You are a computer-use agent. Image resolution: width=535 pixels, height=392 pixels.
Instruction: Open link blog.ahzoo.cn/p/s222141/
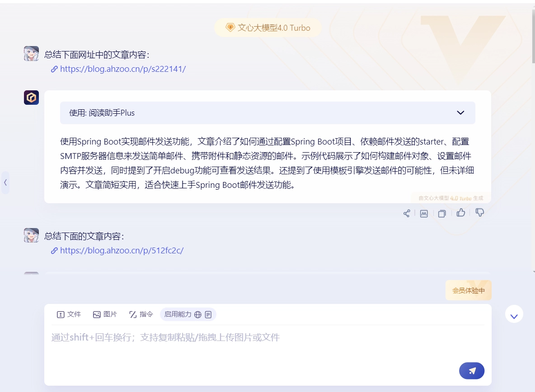coord(122,69)
